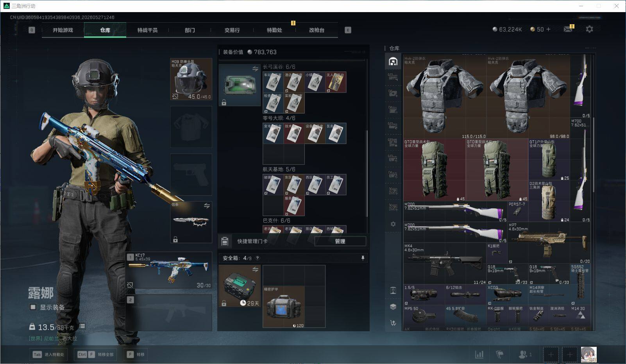Image resolution: width=626 pixels, height=364 pixels.
Task: Open the 安全箱 help question mark
Action: click(x=257, y=258)
